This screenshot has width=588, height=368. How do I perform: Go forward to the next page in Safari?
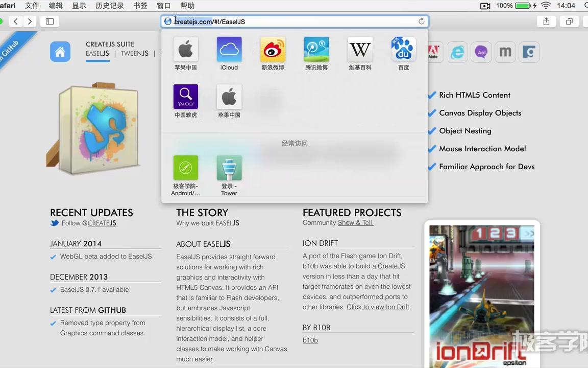[x=30, y=21]
